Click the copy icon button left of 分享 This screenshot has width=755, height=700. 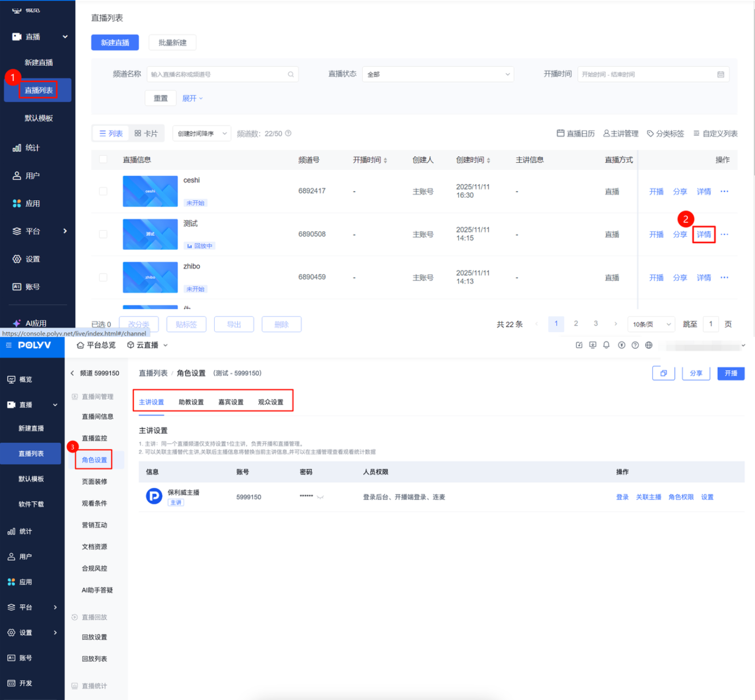pyautogui.click(x=664, y=373)
